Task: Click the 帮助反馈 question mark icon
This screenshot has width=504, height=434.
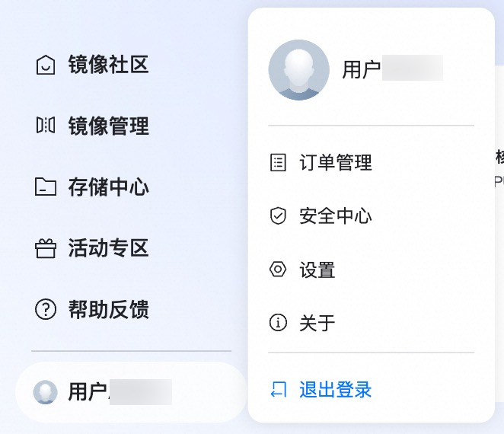Action: pyautogui.click(x=46, y=309)
